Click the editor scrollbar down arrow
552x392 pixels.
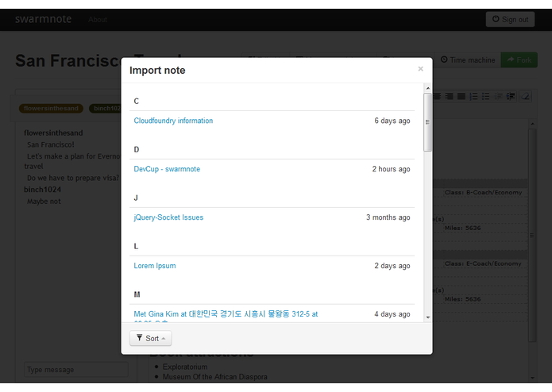click(x=532, y=378)
